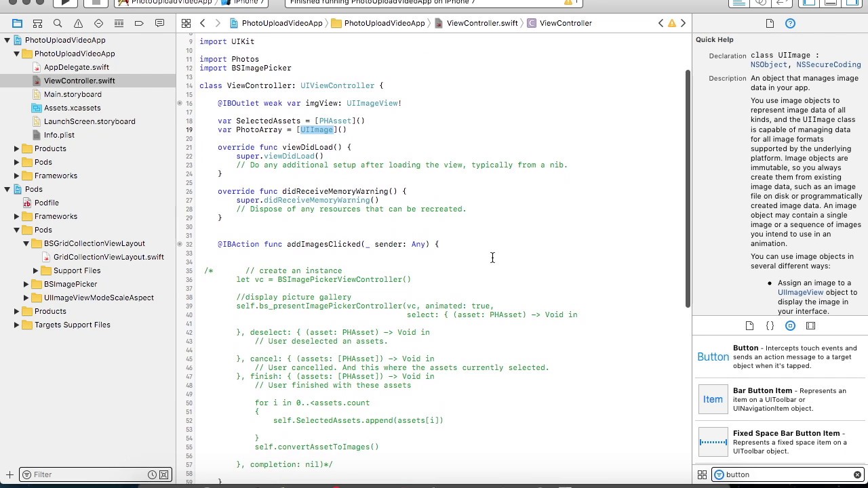The height and width of the screenshot is (488, 868).
Task: Open AppDelegate.swift in the navigator
Action: tap(76, 67)
